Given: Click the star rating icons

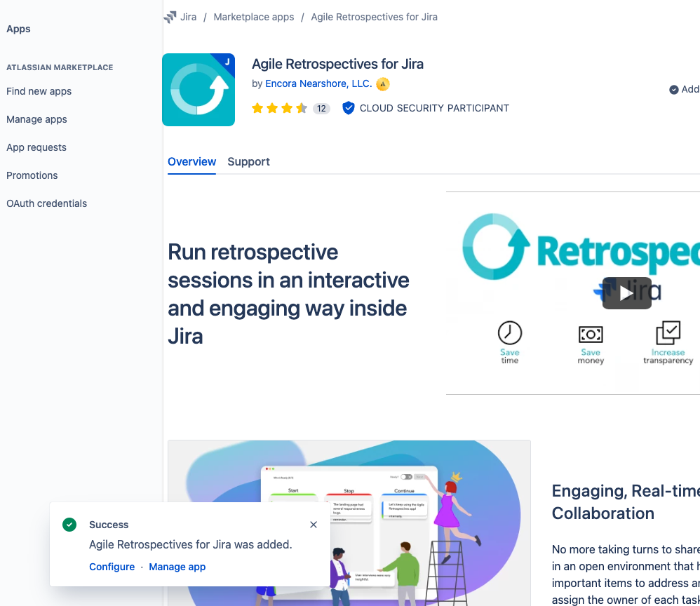Looking at the screenshot, I should (279, 108).
